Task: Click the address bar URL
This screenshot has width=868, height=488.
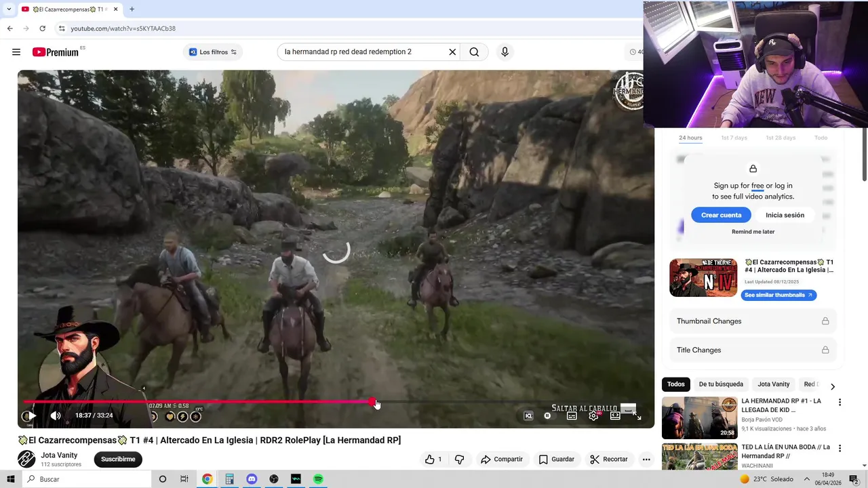Action: click(123, 28)
